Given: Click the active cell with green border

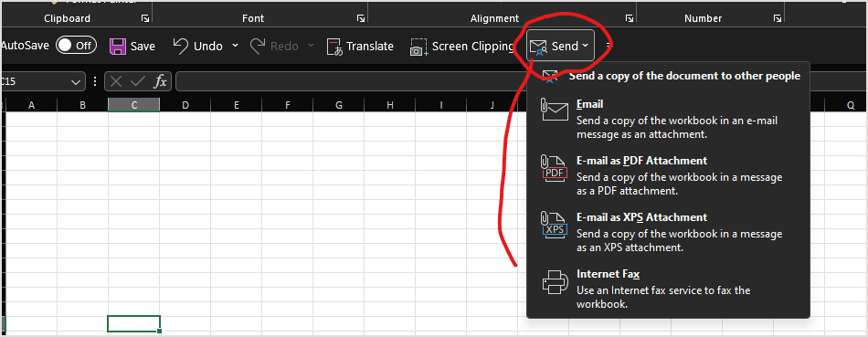Looking at the screenshot, I should (x=134, y=323).
